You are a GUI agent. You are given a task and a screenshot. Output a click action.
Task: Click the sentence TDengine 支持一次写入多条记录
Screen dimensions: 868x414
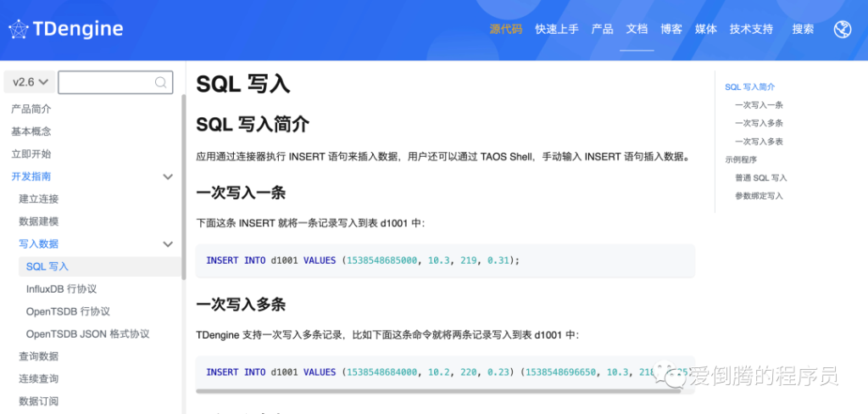tap(387, 335)
